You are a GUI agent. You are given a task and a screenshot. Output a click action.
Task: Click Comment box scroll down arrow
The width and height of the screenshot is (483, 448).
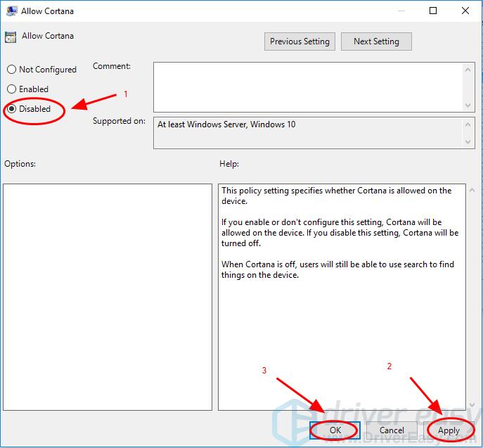click(468, 105)
